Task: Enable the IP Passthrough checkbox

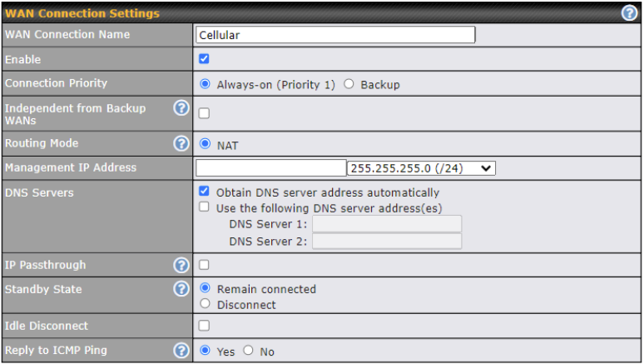Action: [x=204, y=265]
